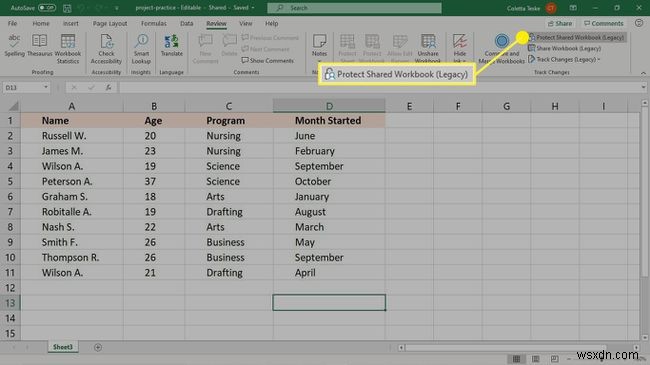Screen dimensions: 650x365
Task: Open Workbook Statistics
Action: coord(68,49)
